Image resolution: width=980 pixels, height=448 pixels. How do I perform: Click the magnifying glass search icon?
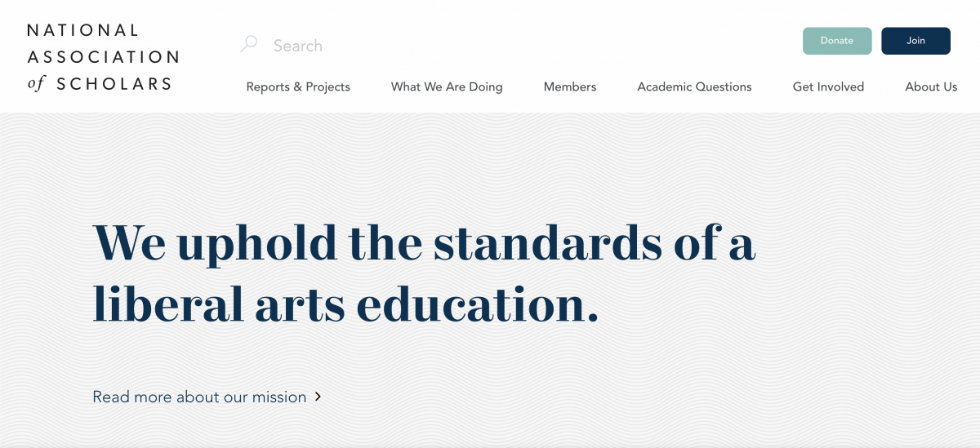248,44
